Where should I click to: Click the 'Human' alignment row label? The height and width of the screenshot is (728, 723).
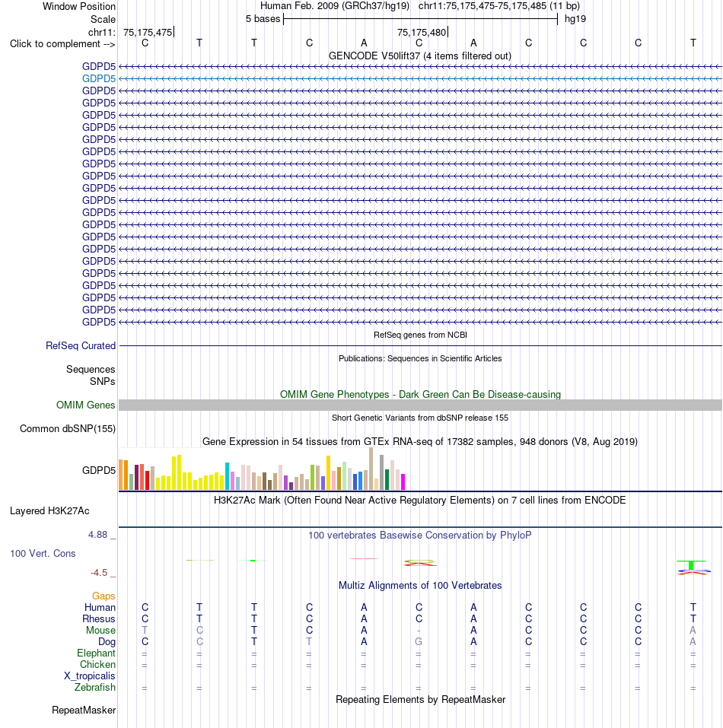tap(100, 607)
